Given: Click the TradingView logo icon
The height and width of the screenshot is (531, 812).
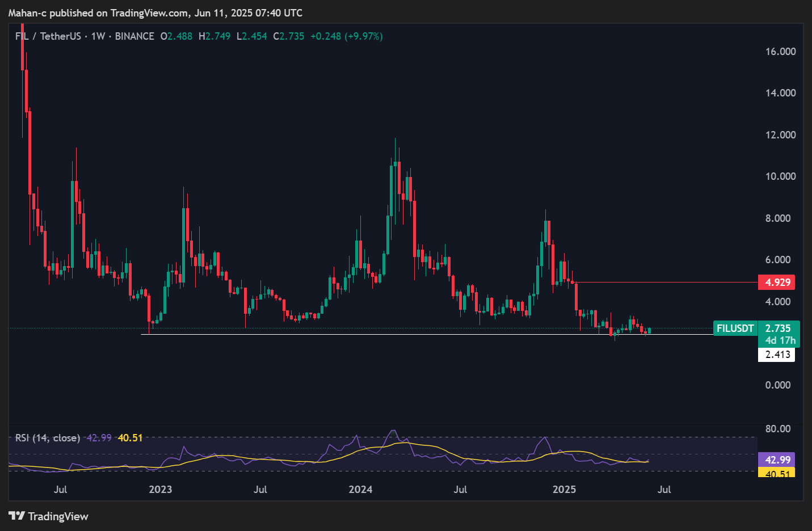Looking at the screenshot, I should tap(17, 516).
